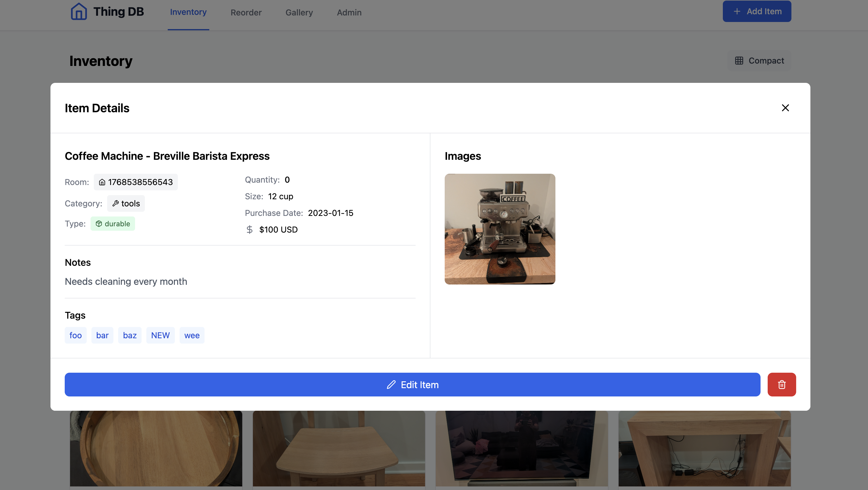Click the dollar sign price icon
Viewport: 868px width, 490px height.
point(249,230)
